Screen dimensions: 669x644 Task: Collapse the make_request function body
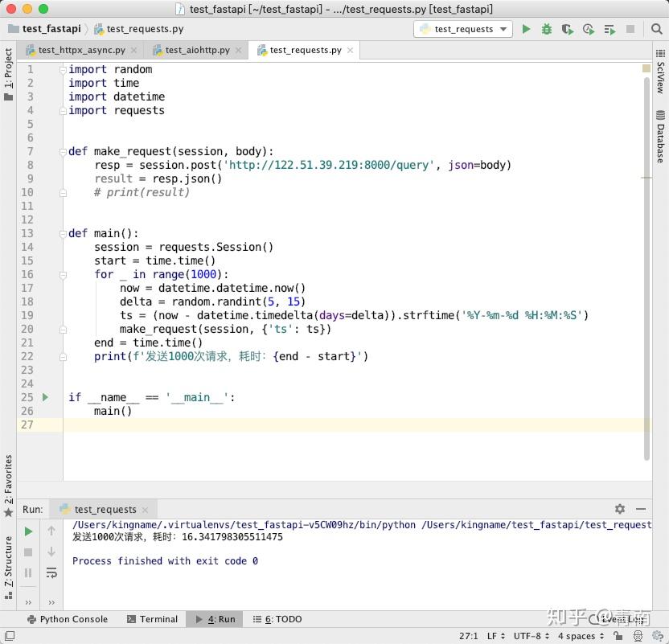click(64, 151)
